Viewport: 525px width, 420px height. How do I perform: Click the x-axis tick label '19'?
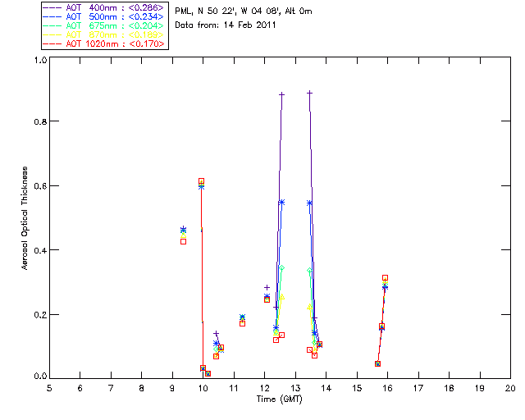click(480, 388)
